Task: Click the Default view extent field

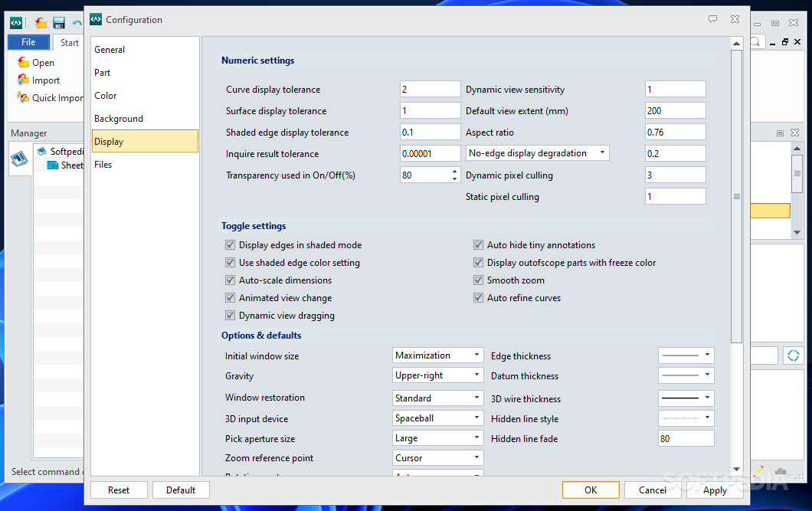Action: point(676,110)
